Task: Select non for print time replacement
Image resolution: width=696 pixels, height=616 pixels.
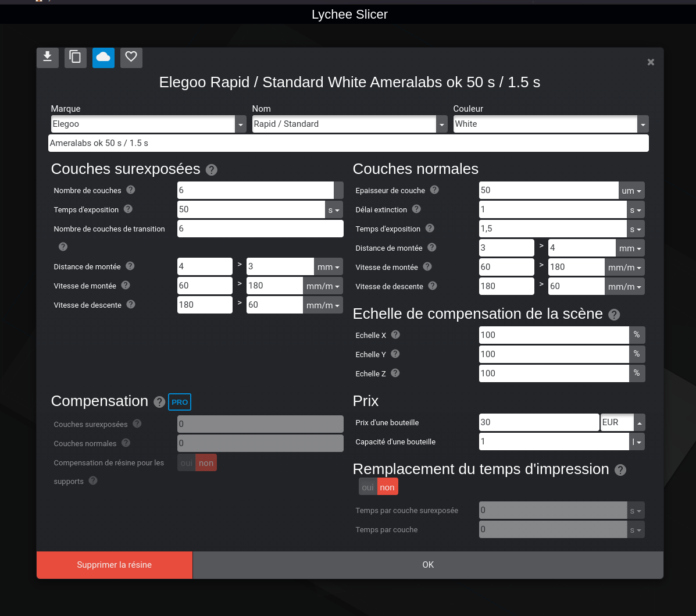Action: (x=387, y=487)
